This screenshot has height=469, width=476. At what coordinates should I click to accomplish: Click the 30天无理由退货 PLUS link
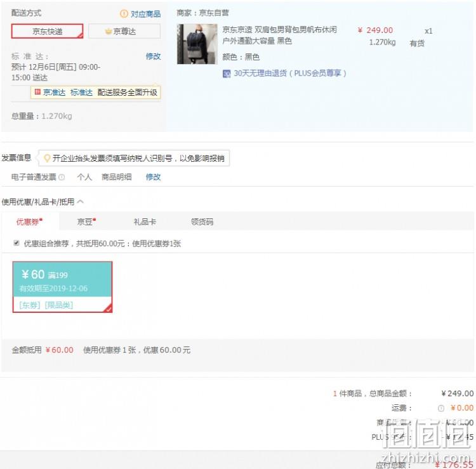tap(290, 74)
